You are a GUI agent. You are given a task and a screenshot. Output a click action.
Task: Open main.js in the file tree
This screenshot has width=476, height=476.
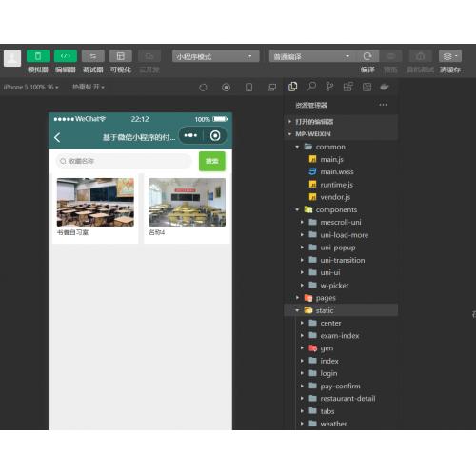tap(331, 159)
